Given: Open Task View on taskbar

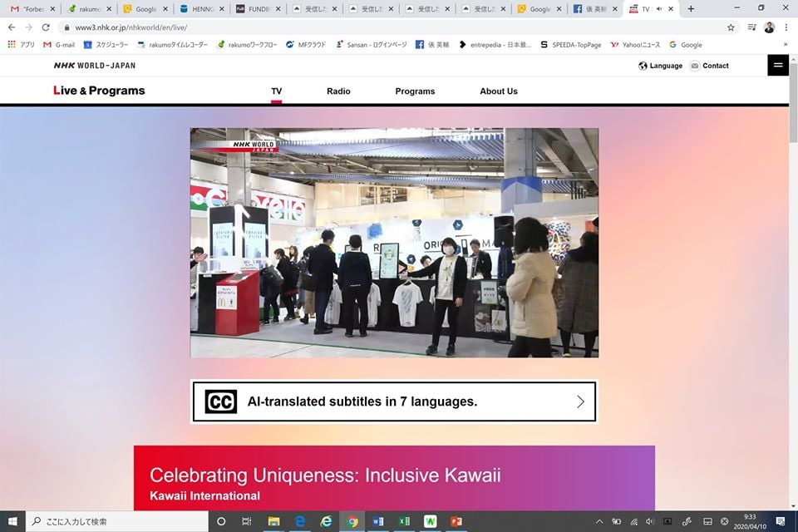Looking at the screenshot, I should pyautogui.click(x=247, y=521).
